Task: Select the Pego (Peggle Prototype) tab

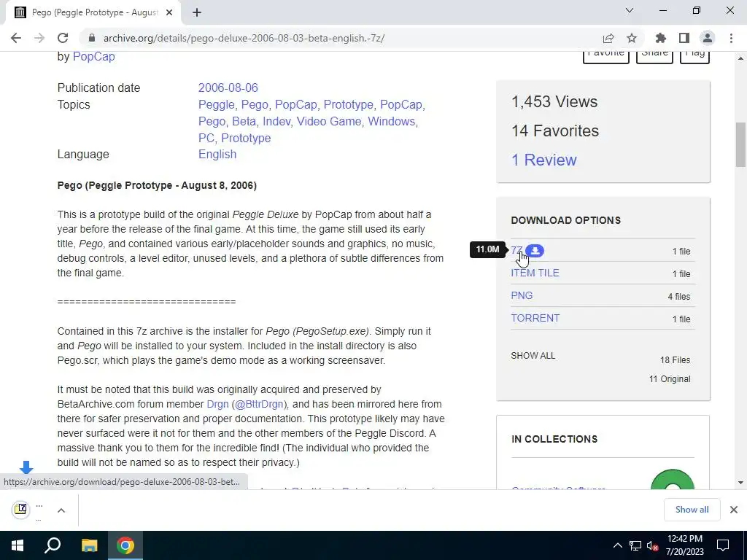Action: pos(94,12)
